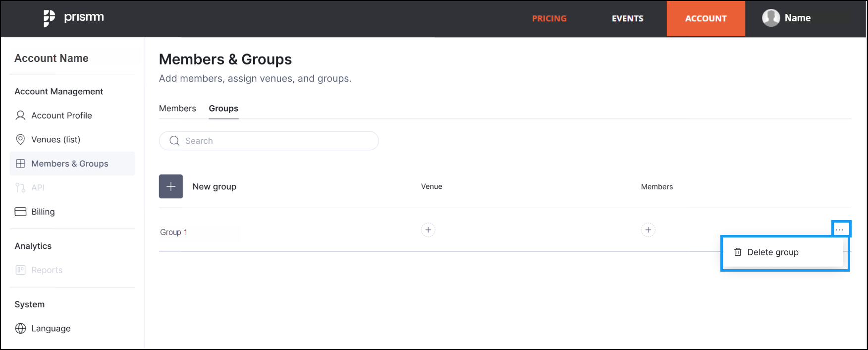Open the Venues (list) page

[48, 140]
